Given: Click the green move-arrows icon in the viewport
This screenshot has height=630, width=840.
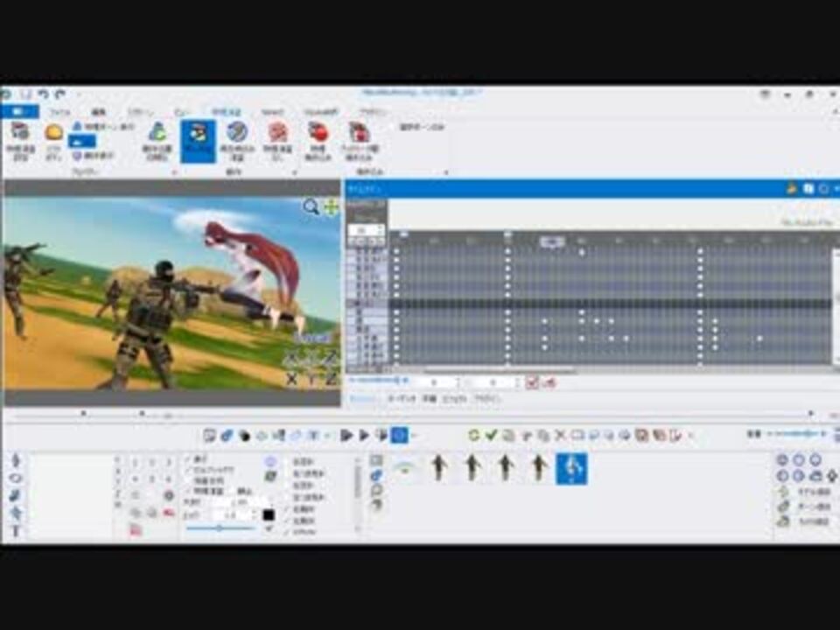Looking at the screenshot, I should tap(331, 206).
